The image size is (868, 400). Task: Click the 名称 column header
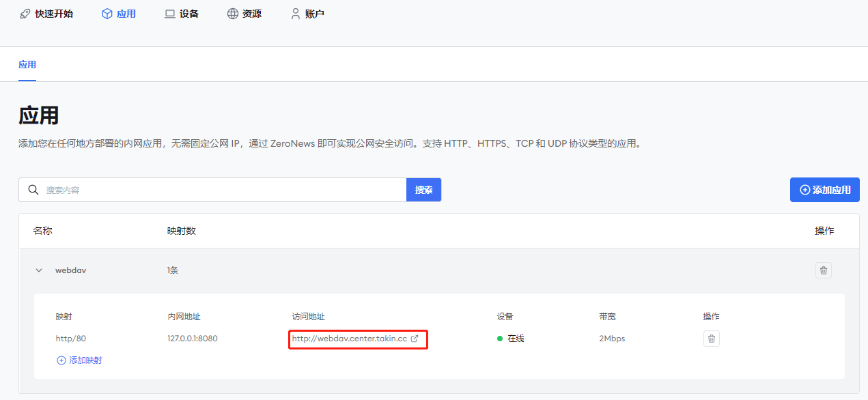(43, 231)
